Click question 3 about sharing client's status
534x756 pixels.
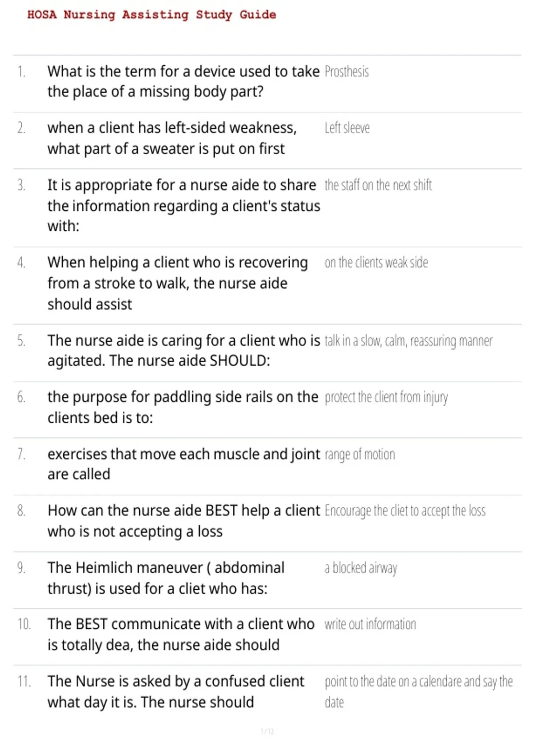click(184, 205)
